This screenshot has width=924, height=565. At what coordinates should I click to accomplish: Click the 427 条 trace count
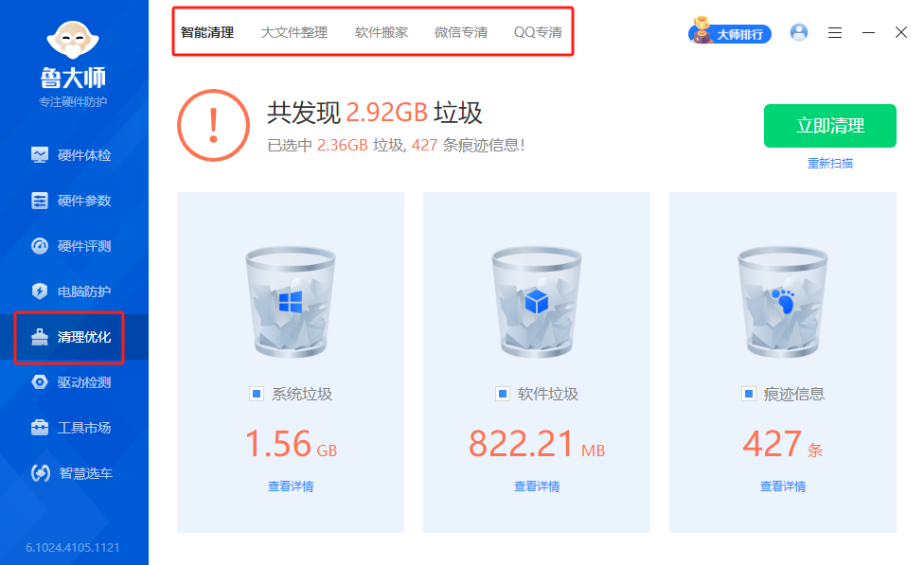tap(783, 444)
